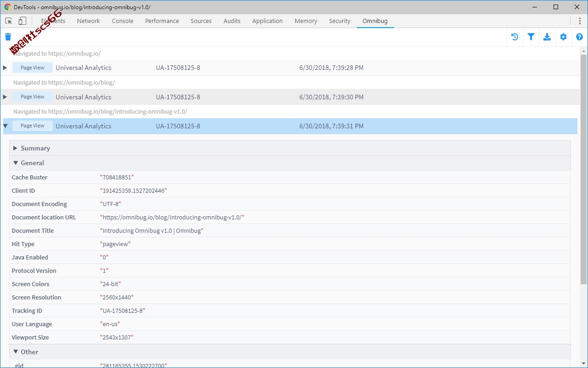Click the 6/30/2018, 7:39:31 PM timestamp

331,126
